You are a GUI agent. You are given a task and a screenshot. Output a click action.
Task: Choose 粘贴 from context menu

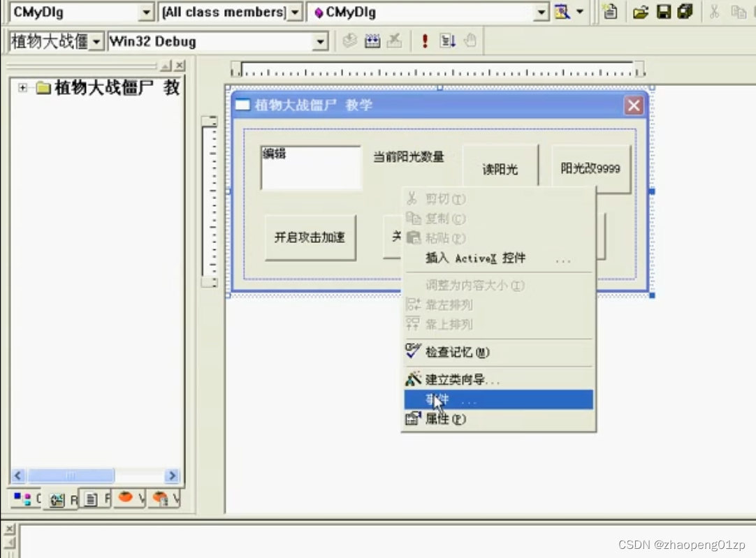point(499,238)
